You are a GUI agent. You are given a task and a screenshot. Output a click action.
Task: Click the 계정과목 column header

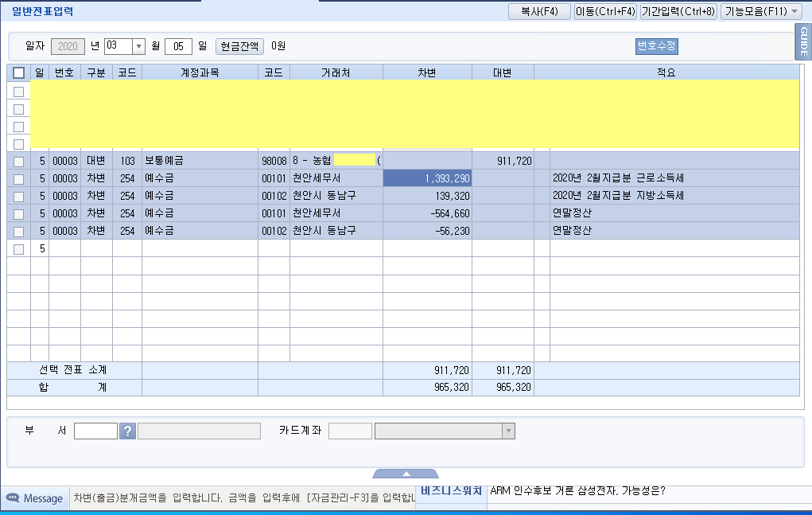[x=200, y=72]
